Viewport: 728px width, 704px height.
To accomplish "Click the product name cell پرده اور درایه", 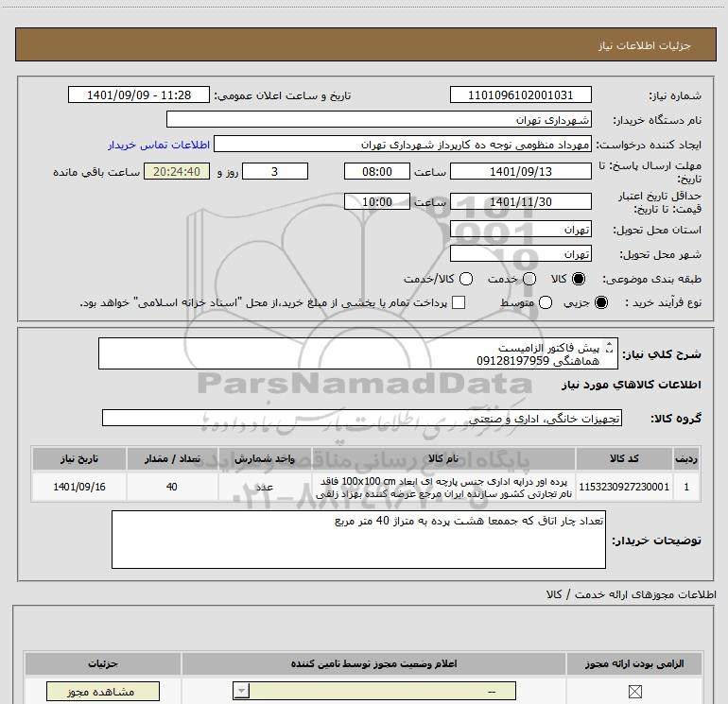I will coord(443,487).
